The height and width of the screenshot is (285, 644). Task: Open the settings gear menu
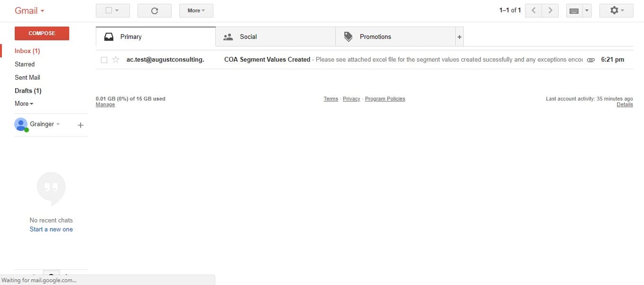pyautogui.click(x=616, y=10)
